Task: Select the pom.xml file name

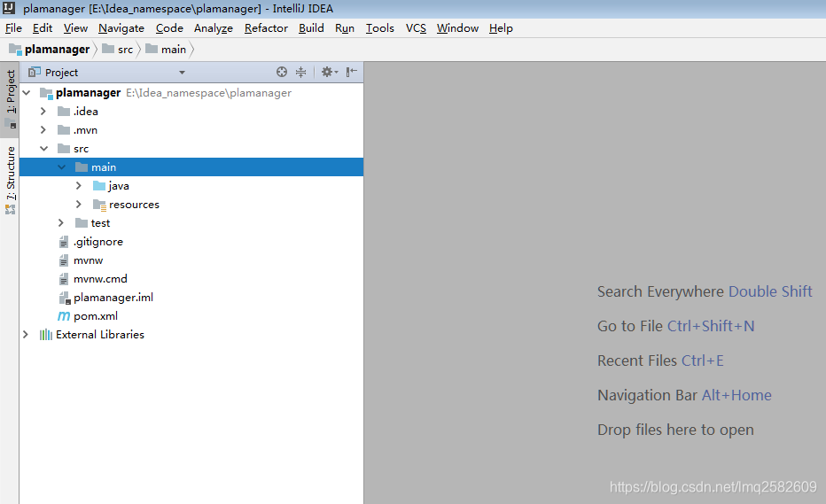Action: pos(96,316)
